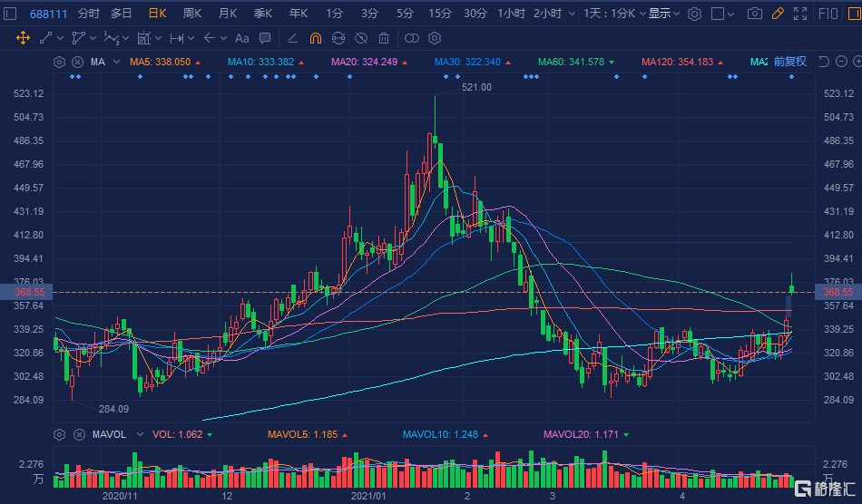Toggle the right sidebar panel icon

(855, 14)
